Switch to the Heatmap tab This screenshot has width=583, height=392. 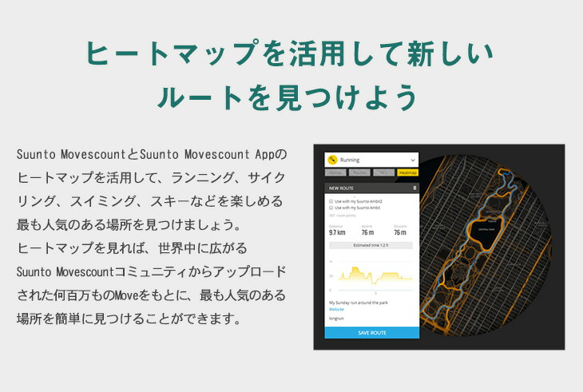(407, 172)
